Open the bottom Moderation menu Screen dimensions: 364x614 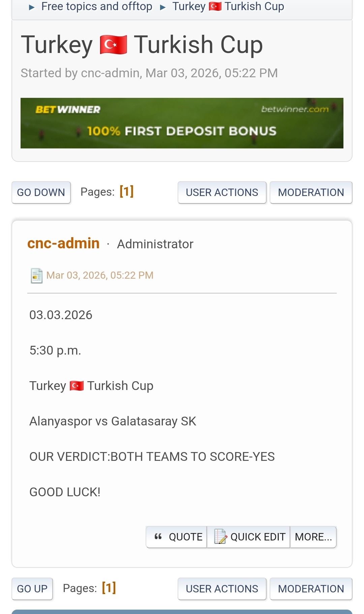coord(311,589)
